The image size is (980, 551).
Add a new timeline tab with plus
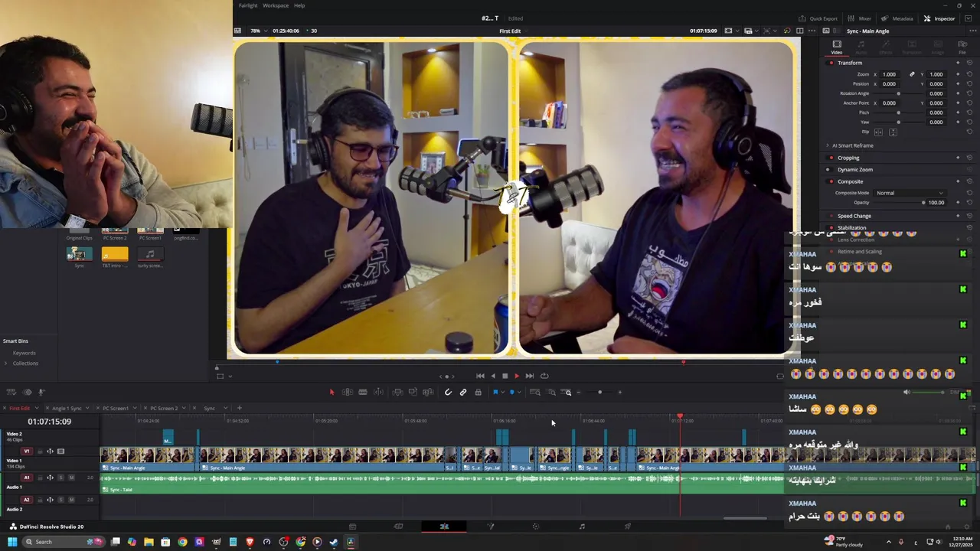pos(239,408)
